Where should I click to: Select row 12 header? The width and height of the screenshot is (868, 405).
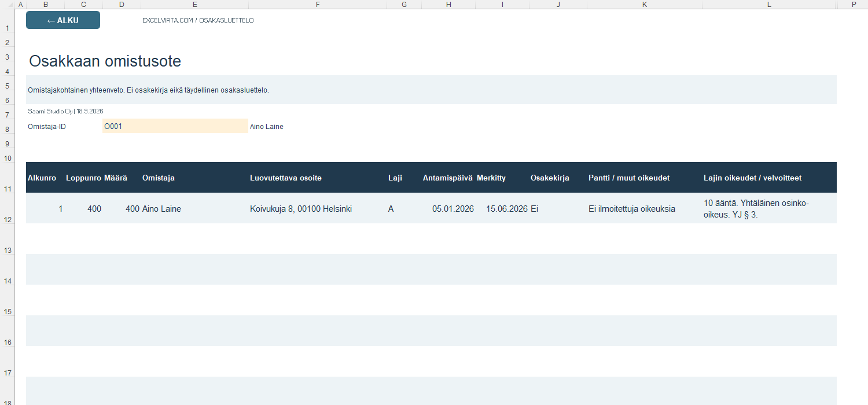(7, 208)
